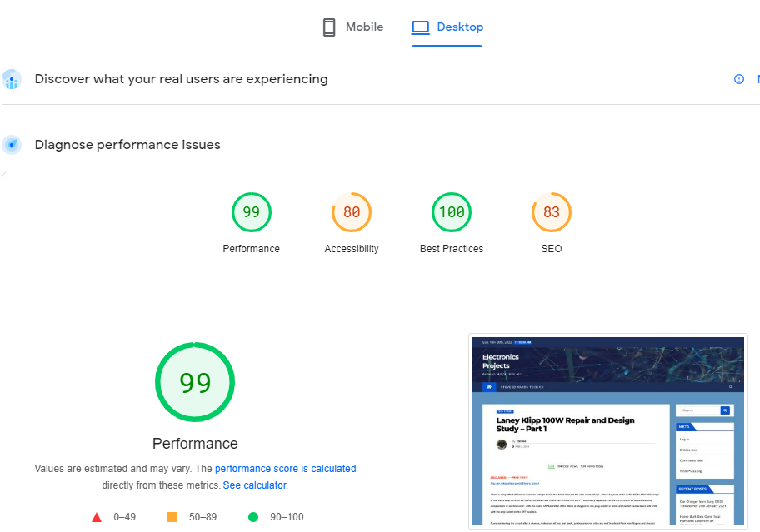Image resolution: width=760 pixels, height=532 pixels.
Task: Click the Mobile phone icon
Action: (329, 27)
